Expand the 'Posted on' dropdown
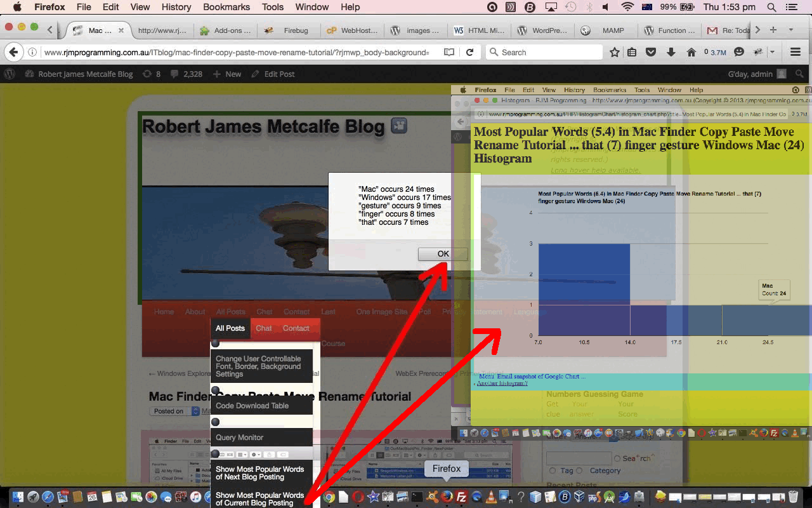Image resolution: width=812 pixels, height=508 pixels. (x=195, y=411)
